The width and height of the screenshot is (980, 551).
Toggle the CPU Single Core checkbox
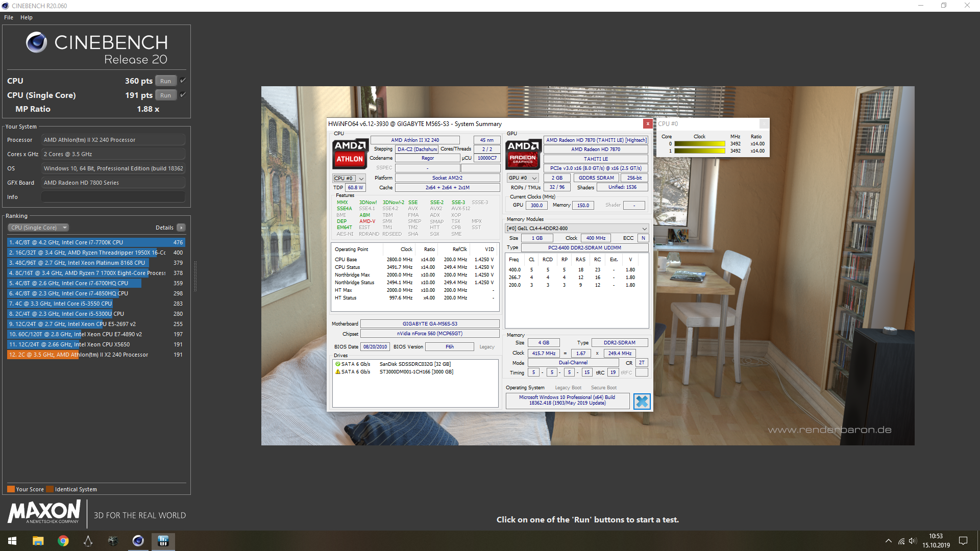coord(183,95)
